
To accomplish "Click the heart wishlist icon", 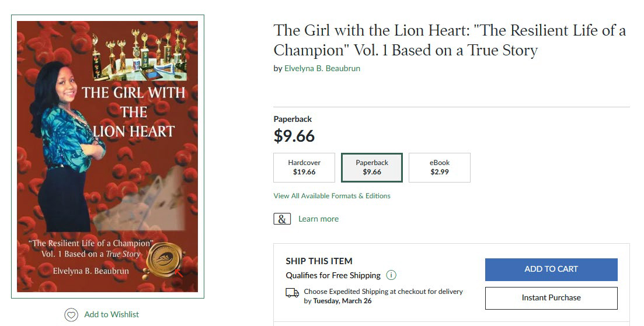I will (x=71, y=315).
